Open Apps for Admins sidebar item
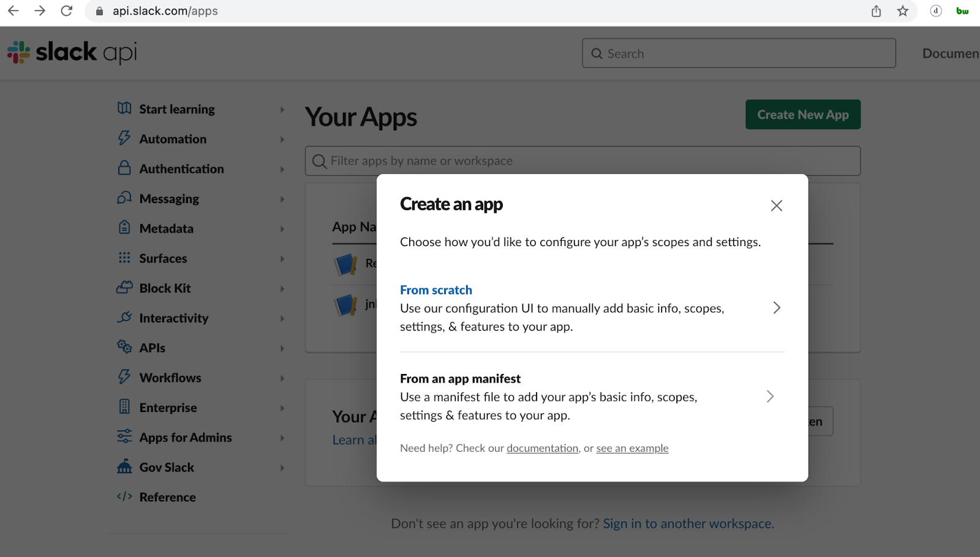This screenshot has height=557, width=980. tap(186, 438)
